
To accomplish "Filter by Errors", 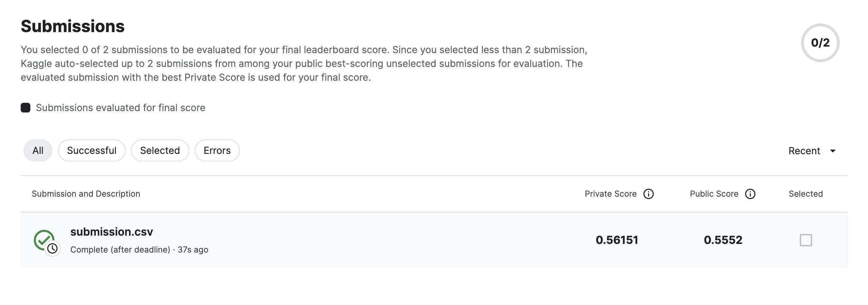I will 217,150.
